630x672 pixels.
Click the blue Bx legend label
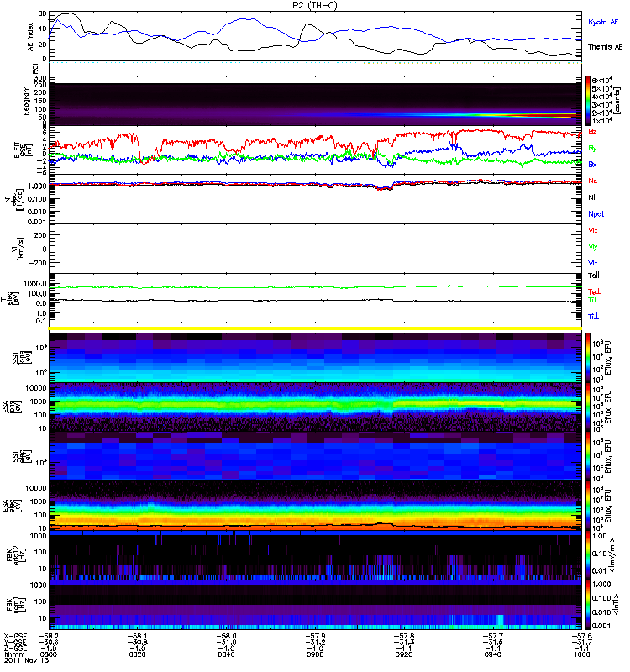tap(592, 165)
